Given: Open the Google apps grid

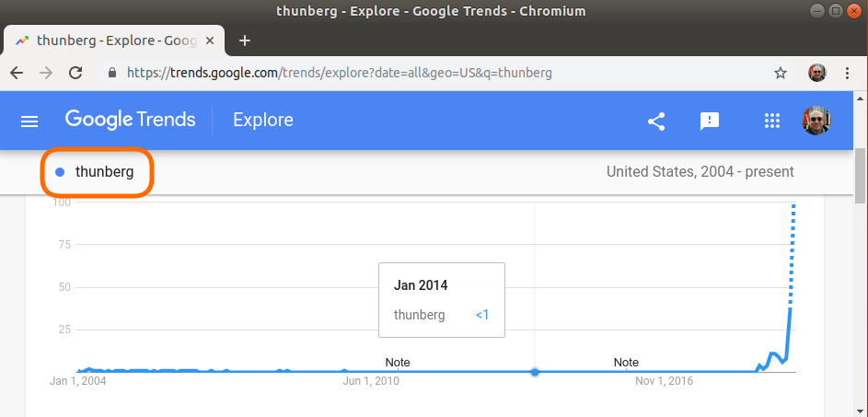Looking at the screenshot, I should (771, 121).
